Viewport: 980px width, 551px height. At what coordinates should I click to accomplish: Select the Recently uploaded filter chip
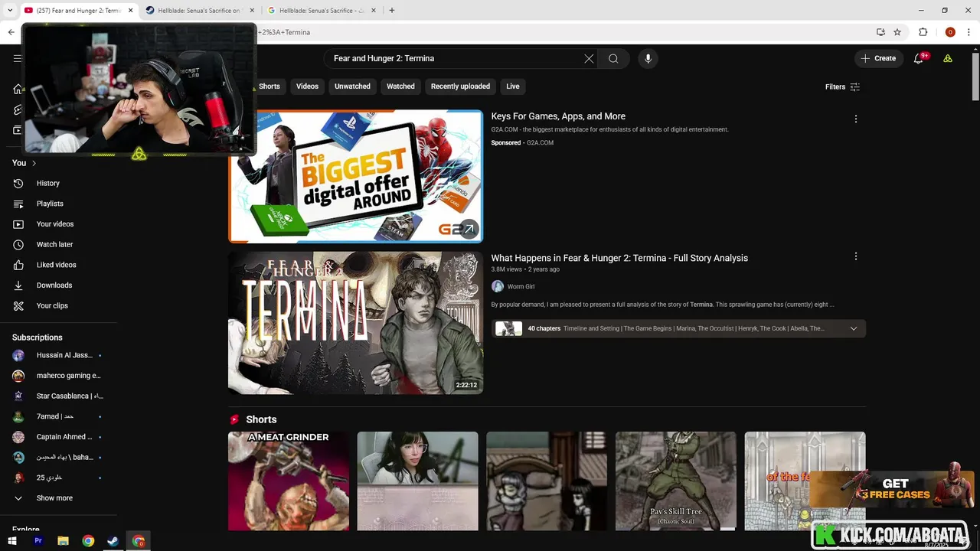(460, 86)
